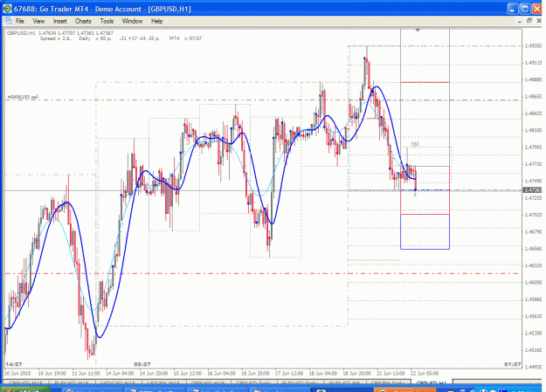The height and width of the screenshot is (392, 546).
Task: Click the 1.47955 price axis label
Action: click(534, 148)
